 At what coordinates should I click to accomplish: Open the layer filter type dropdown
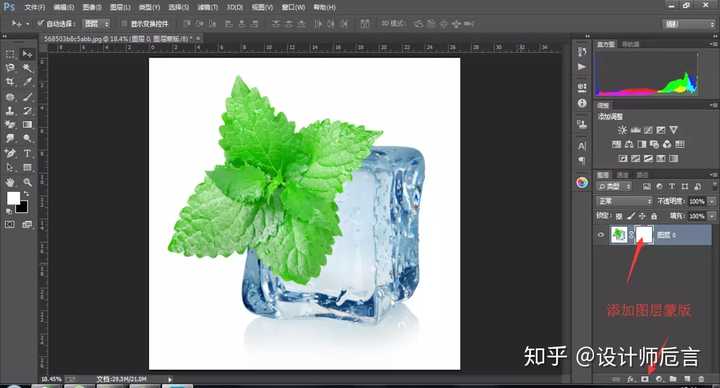[x=614, y=186]
